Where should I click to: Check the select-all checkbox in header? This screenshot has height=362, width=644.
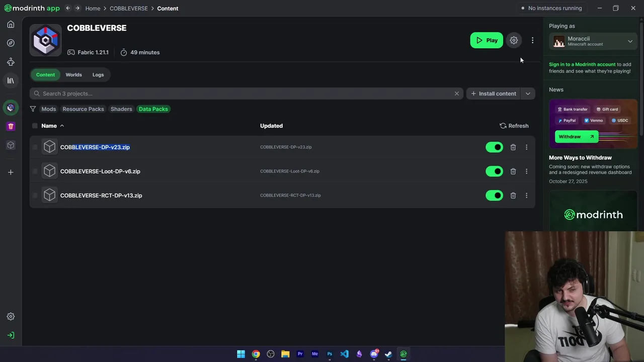[35, 126]
